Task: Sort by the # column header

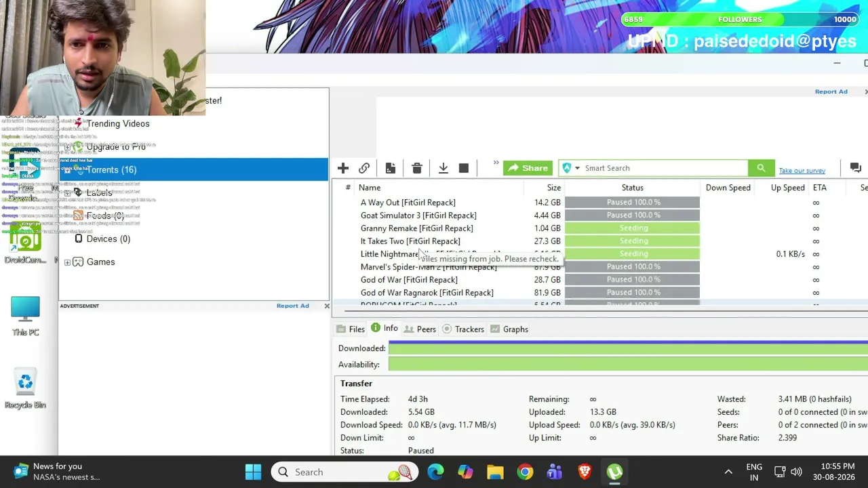Action: coord(348,188)
